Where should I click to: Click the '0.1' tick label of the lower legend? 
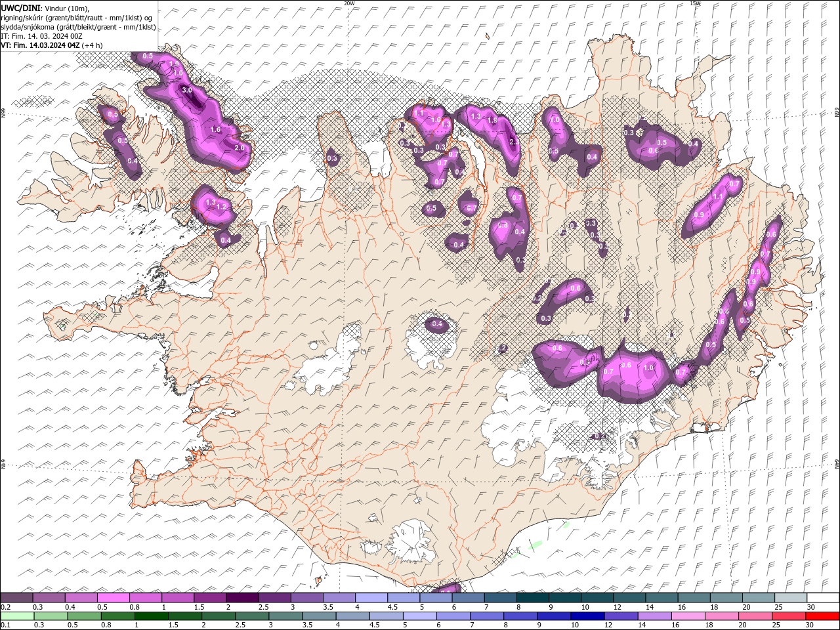(6, 625)
